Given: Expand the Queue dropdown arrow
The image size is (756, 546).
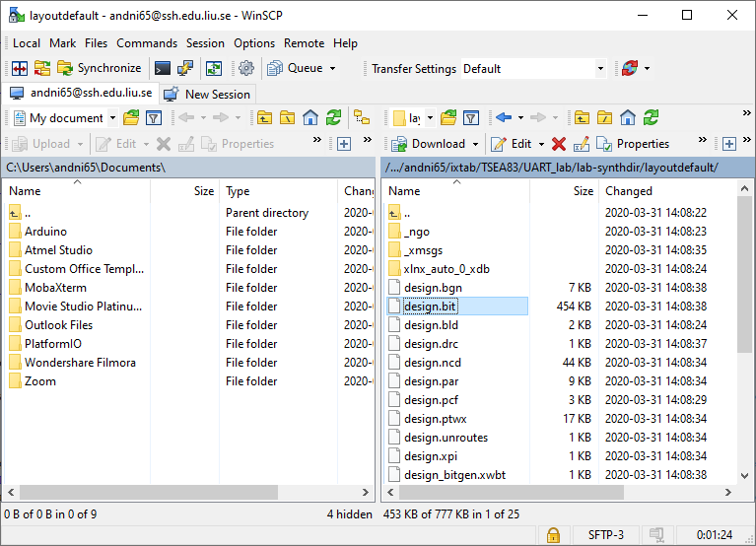Looking at the screenshot, I should 333,68.
